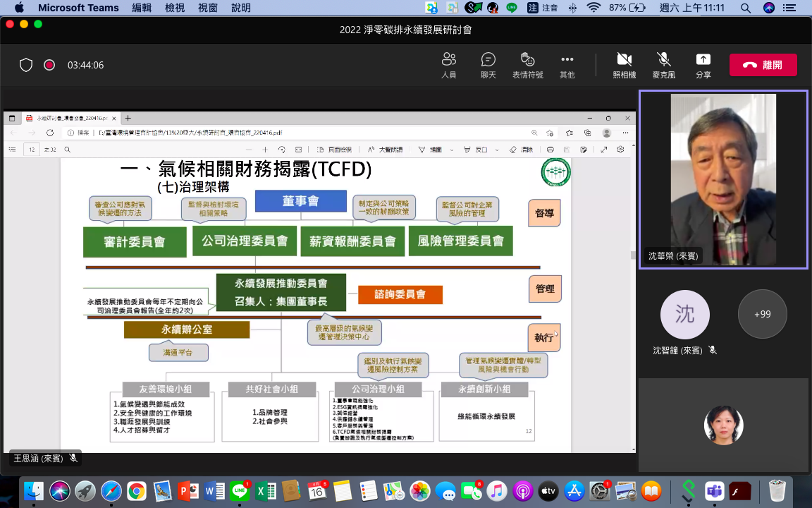812x508 pixels.
Task: Click fit to page icon in shared PDF toolbar
Action: [298, 150]
